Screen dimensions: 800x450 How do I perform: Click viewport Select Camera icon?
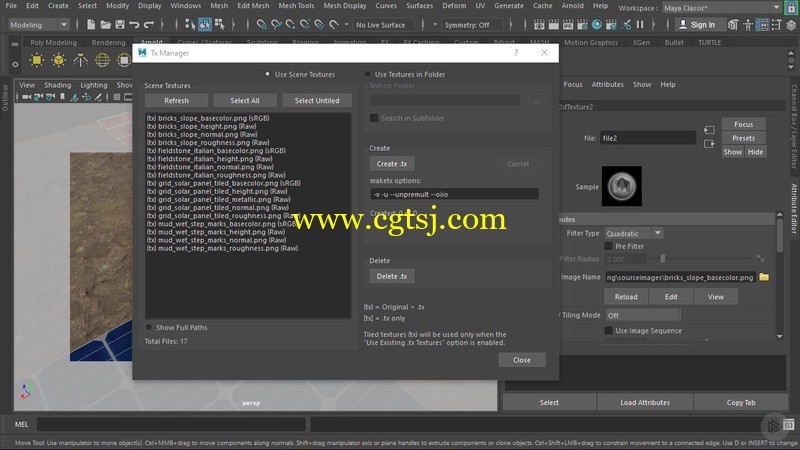click(27, 97)
